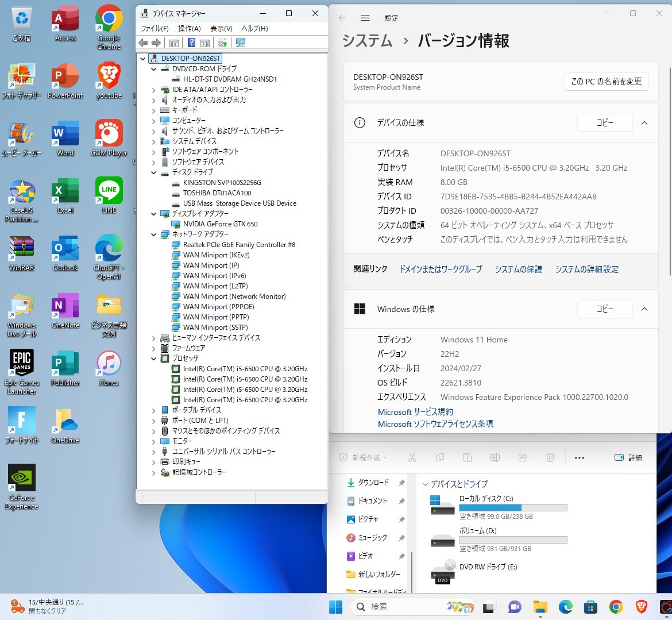Select the iTunes desktop icon

(x=109, y=369)
